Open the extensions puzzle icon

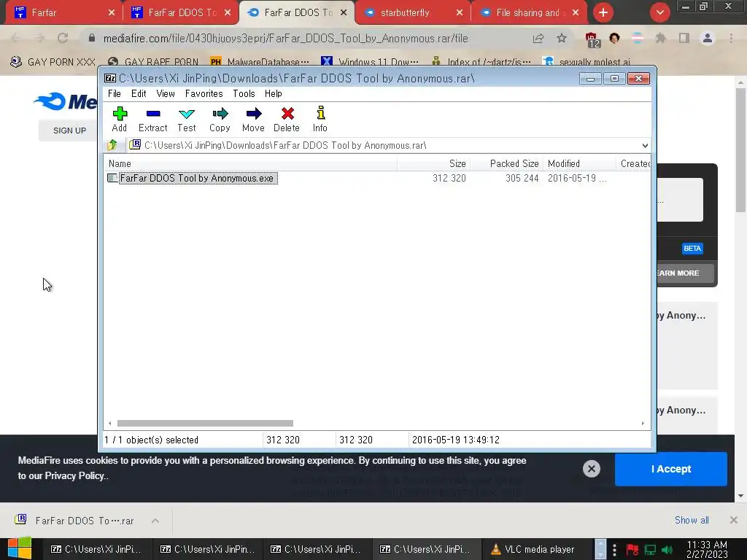coord(660,38)
